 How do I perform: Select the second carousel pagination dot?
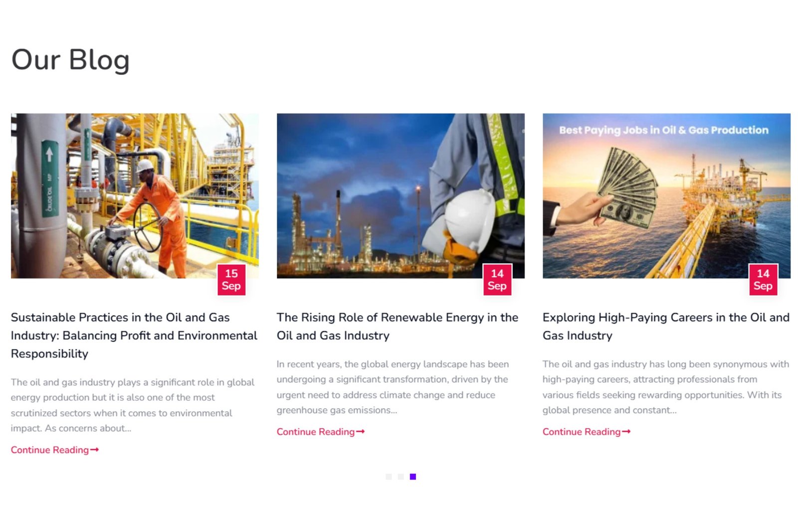400,477
